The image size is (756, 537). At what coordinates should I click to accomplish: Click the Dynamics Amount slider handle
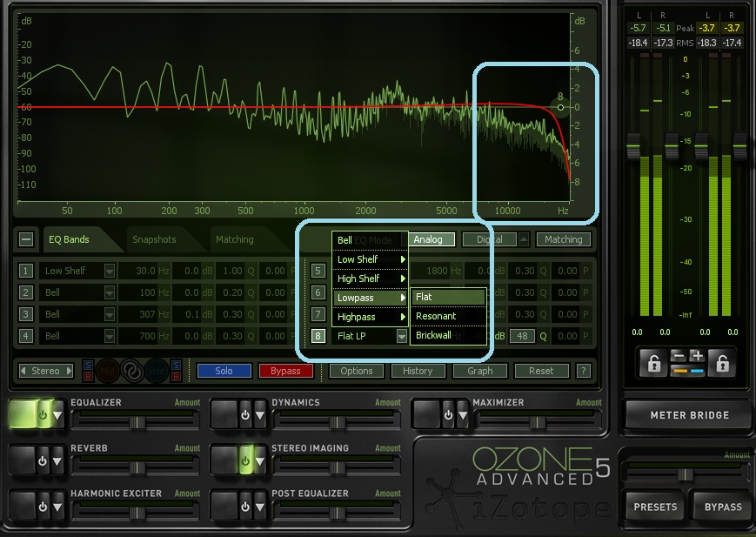pos(338,423)
